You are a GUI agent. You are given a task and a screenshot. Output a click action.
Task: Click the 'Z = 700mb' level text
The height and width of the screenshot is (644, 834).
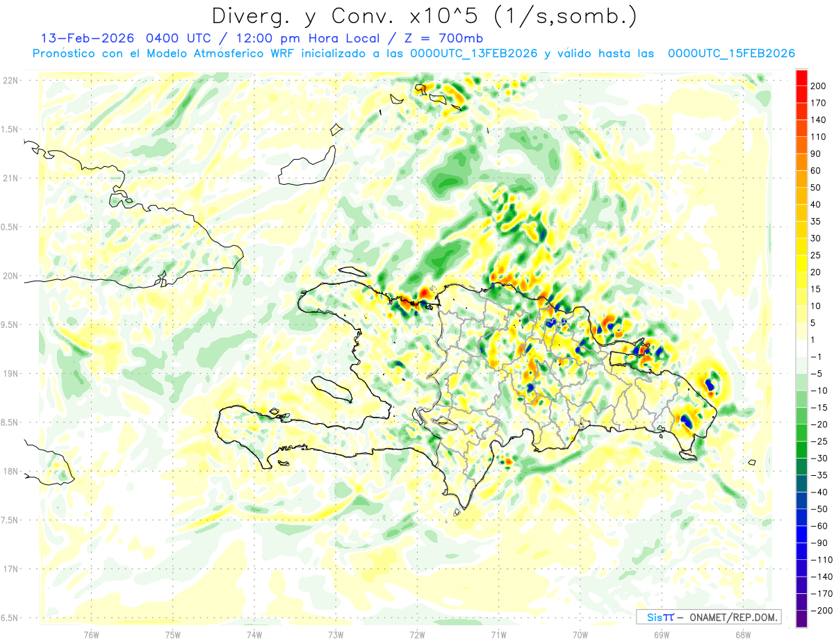coord(444,39)
